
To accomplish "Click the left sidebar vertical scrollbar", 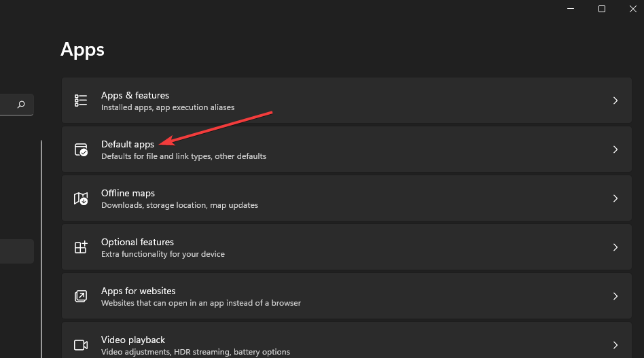I will [41, 245].
